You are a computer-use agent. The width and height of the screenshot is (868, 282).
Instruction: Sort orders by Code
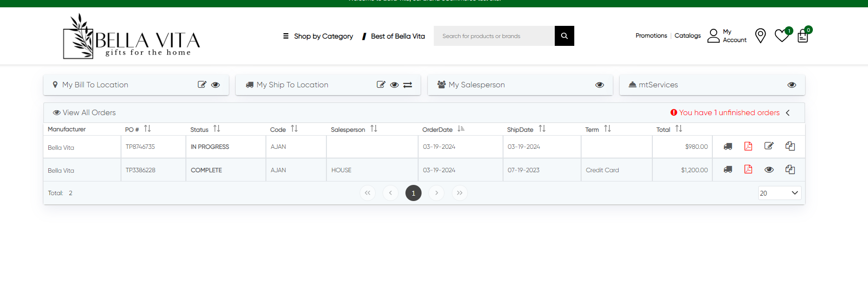click(x=294, y=129)
